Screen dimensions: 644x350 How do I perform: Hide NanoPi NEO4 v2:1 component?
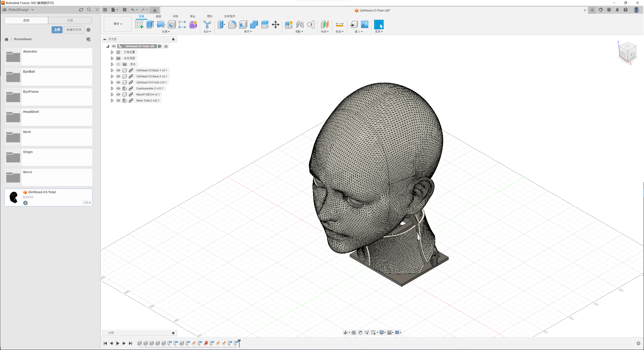[x=118, y=94]
